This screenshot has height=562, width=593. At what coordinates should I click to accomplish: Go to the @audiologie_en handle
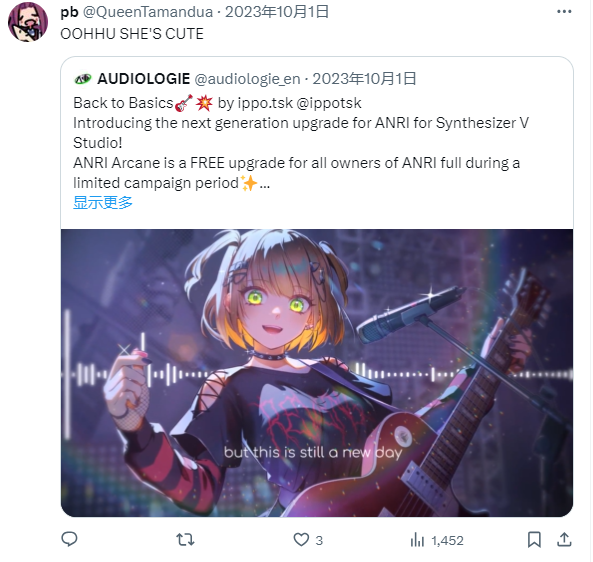tap(247, 79)
